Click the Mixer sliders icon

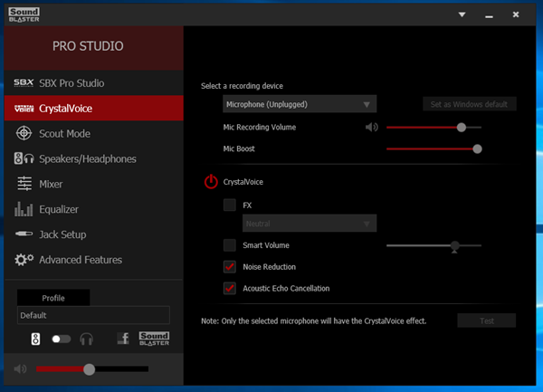[24, 184]
